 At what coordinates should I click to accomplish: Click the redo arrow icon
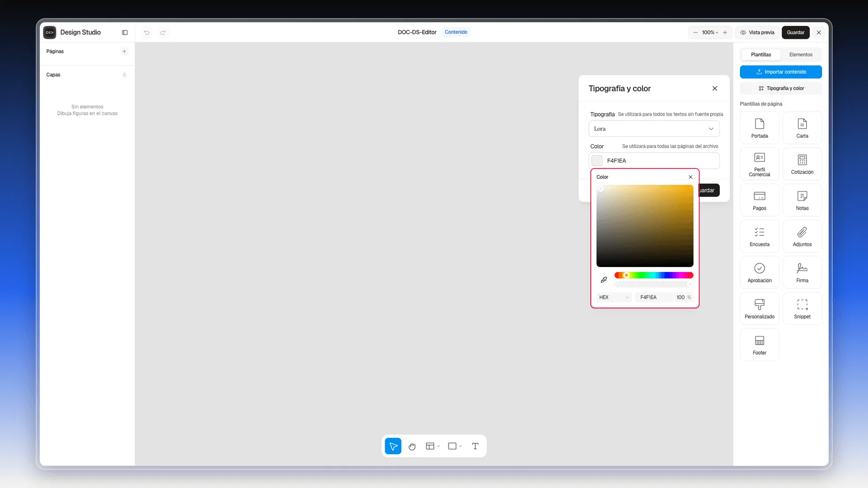[x=163, y=33]
